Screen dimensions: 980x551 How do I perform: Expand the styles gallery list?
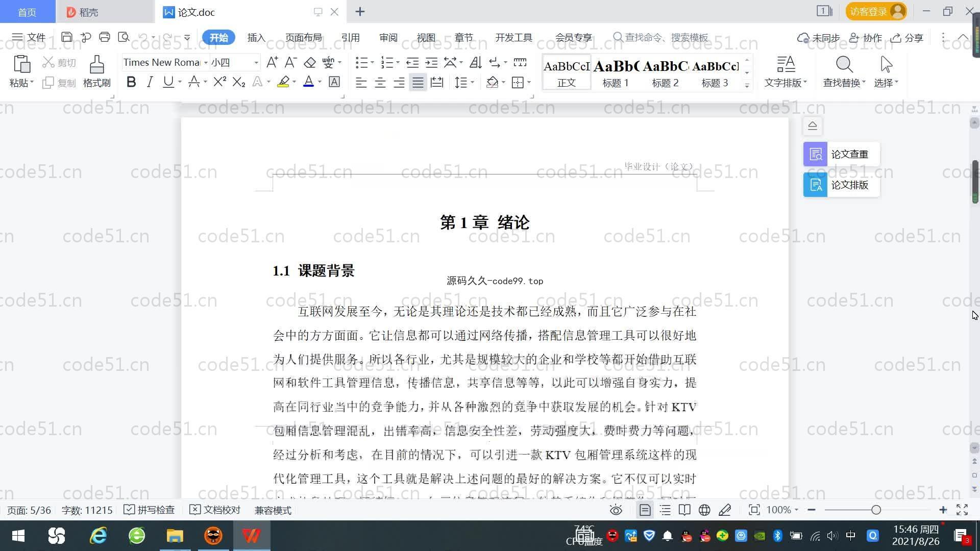[x=747, y=86]
